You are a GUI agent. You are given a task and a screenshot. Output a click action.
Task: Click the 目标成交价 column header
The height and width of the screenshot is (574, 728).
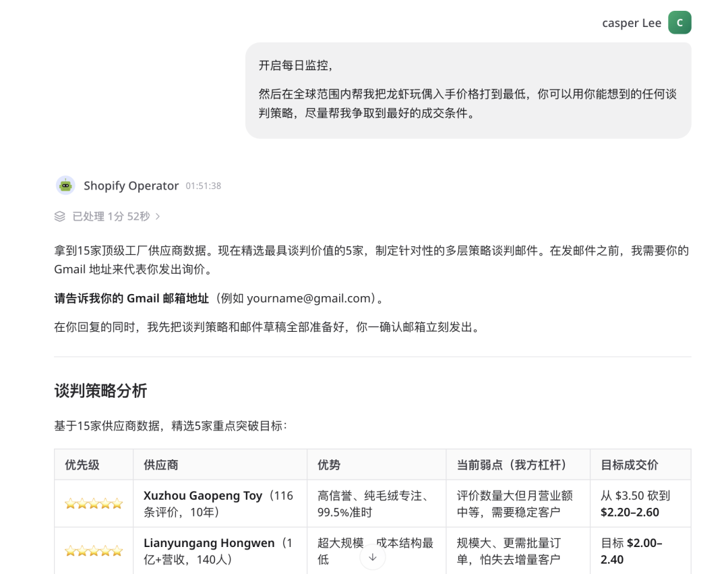pyautogui.click(x=628, y=464)
